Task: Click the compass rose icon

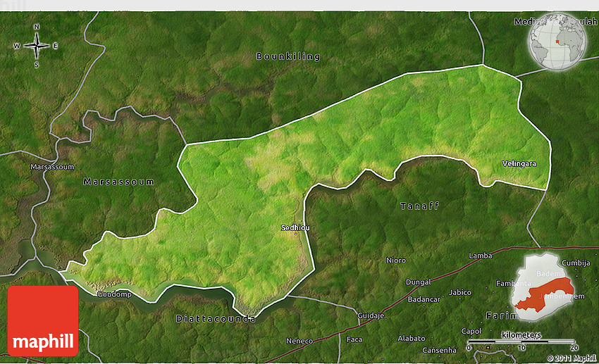Action: tap(37, 46)
